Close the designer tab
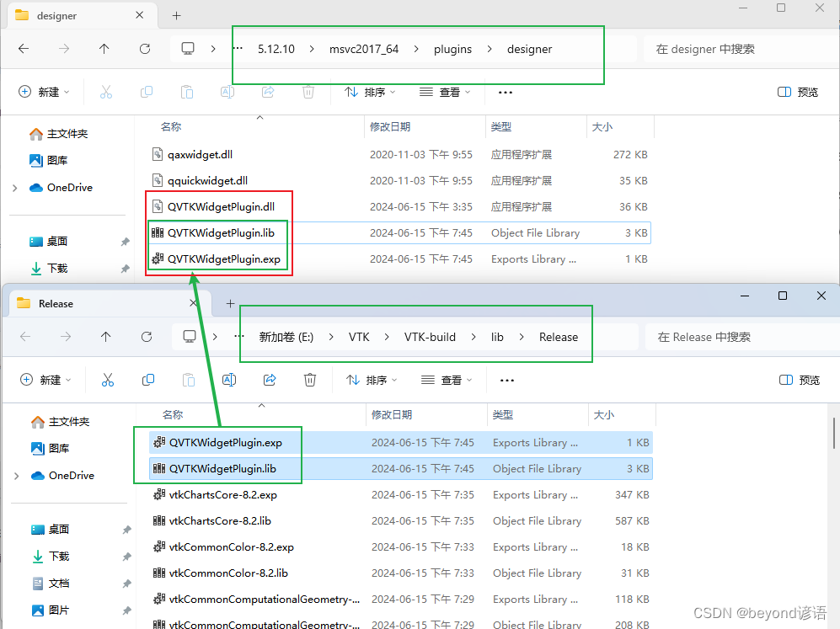The image size is (840, 629). point(139,15)
